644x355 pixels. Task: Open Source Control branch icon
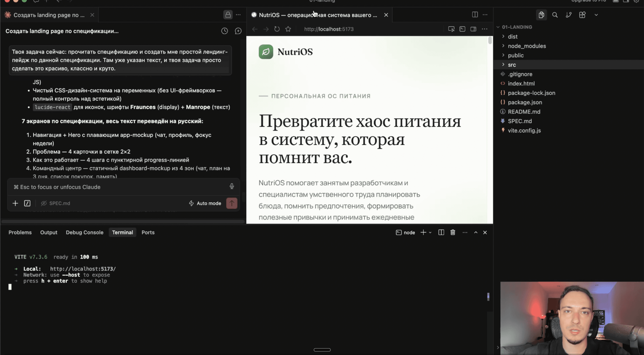tap(569, 15)
